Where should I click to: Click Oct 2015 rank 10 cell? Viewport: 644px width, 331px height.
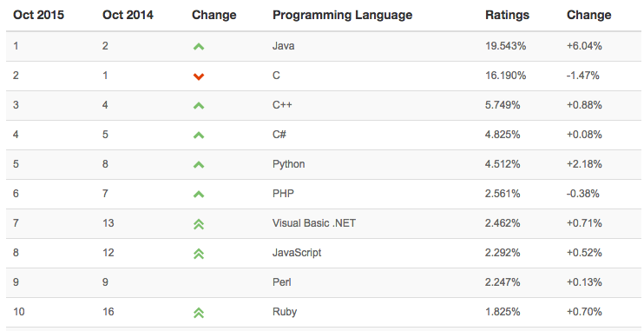coord(19,312)
